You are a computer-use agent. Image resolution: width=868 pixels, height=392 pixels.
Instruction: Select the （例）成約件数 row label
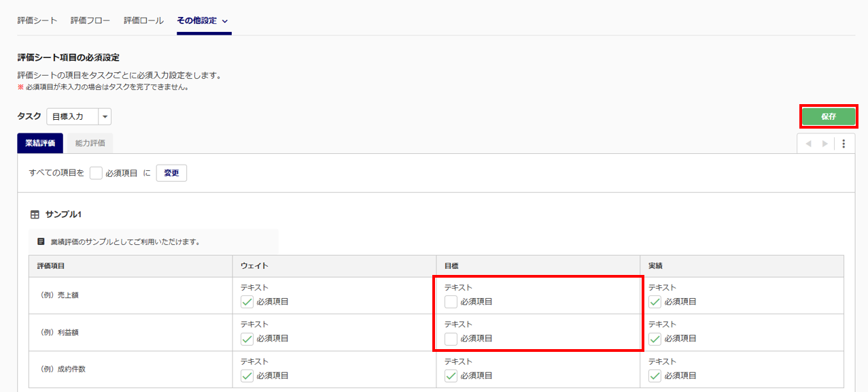click(x=63, y=370)
